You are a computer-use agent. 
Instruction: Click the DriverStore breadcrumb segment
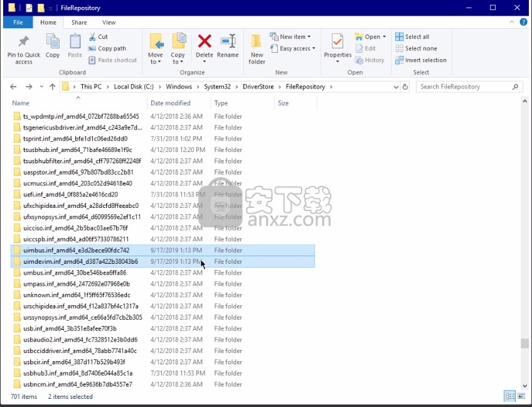coord(258,87)
